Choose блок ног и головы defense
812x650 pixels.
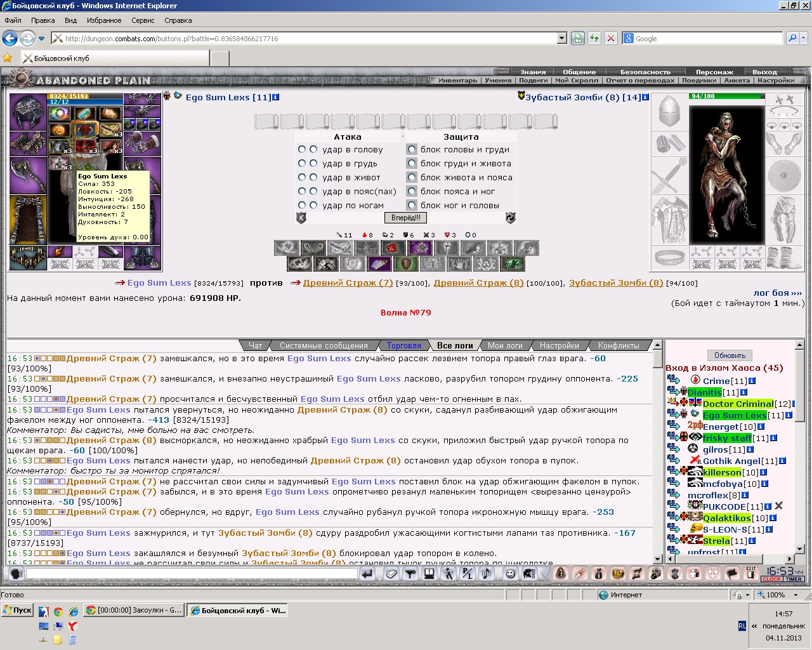click(x=412, y=205)
